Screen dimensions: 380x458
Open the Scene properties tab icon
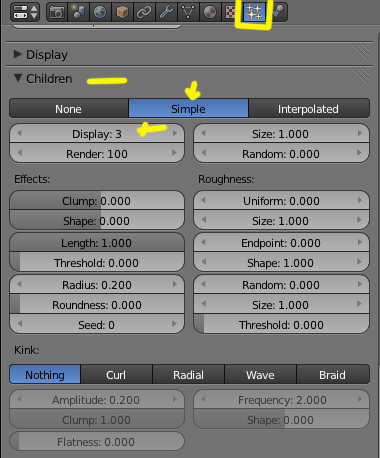pyautogui.click(x=79, y=12)
